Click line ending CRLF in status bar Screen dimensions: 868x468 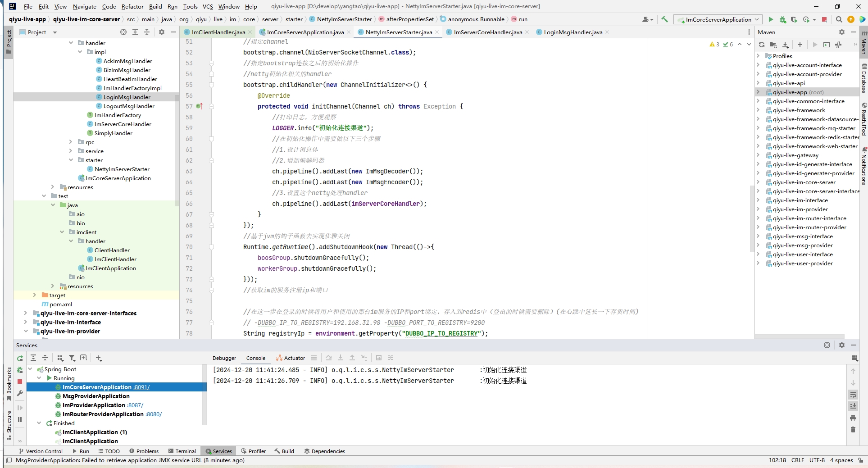(797, 460)
